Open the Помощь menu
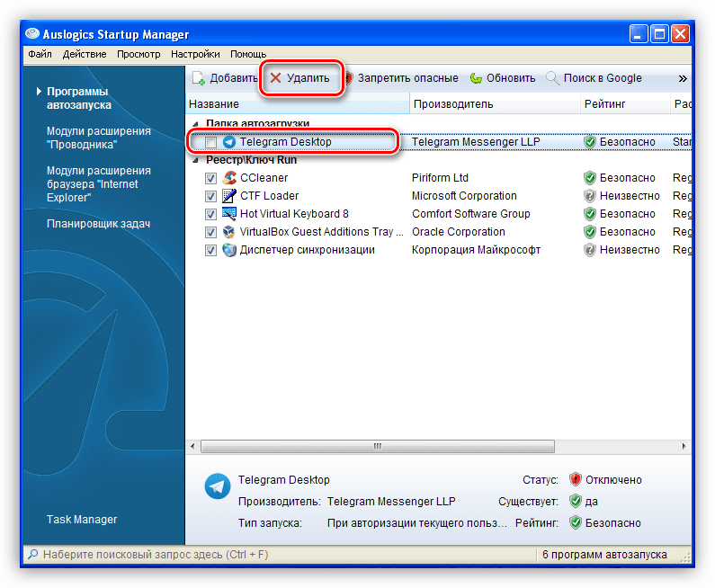The image size is (715, 588). pyautogui.click(x=248, y=54)
